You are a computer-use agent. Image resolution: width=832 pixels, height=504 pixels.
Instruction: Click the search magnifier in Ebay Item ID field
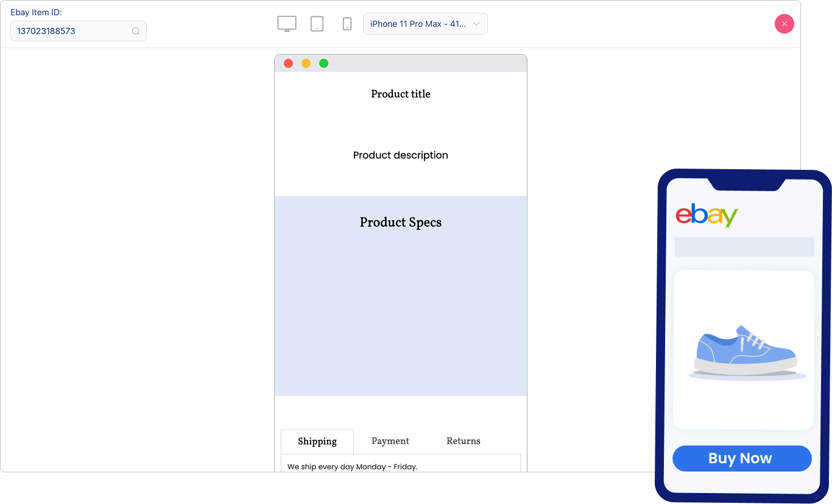coord(136,31)
